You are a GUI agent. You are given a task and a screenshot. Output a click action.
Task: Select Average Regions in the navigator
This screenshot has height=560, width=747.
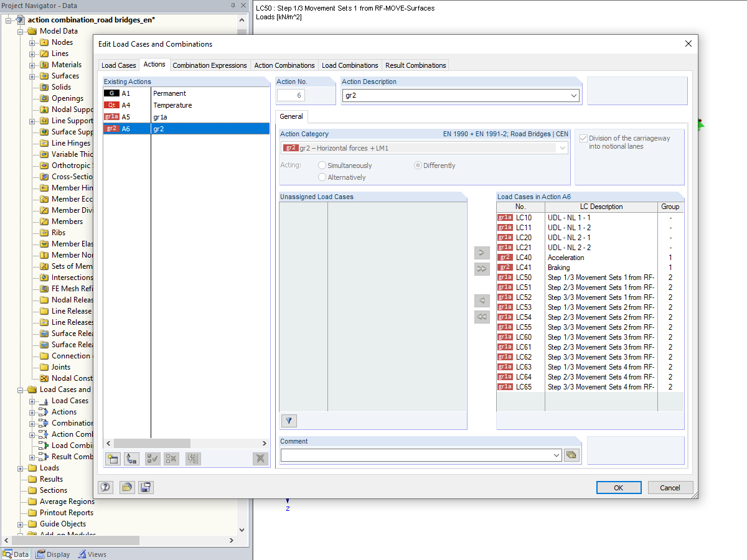pos(67,502)
